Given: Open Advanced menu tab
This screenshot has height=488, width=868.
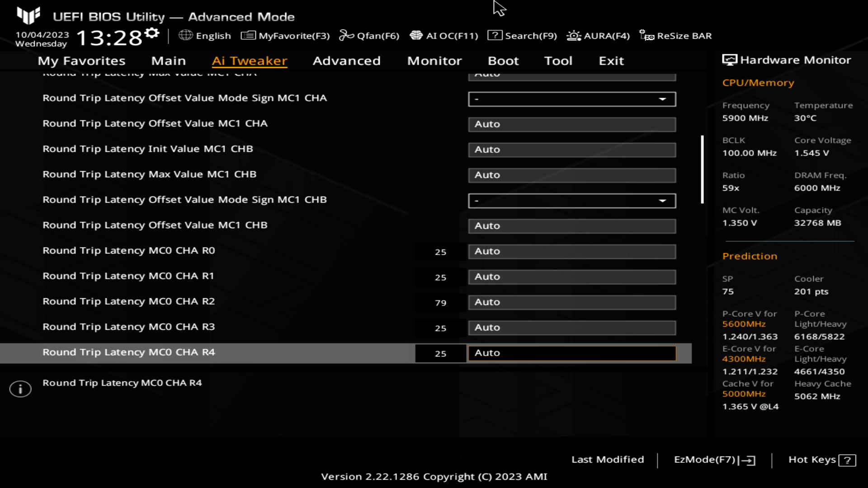Looking at the screenshot, I should click(347, 60).
